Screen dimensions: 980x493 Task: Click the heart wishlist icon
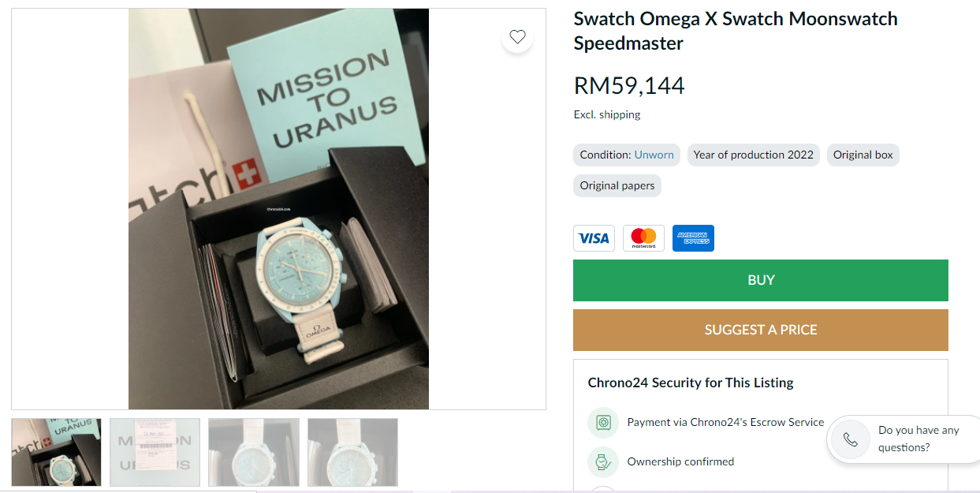pos(517,36)
